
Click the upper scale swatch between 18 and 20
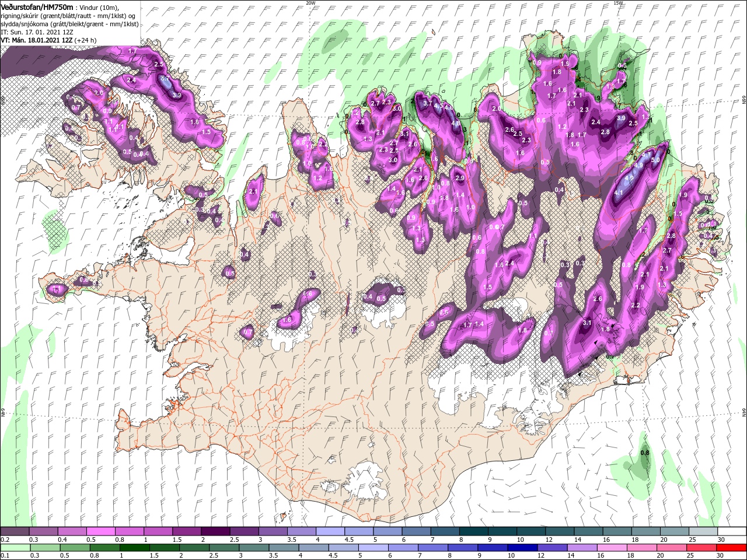coord(645,531)
